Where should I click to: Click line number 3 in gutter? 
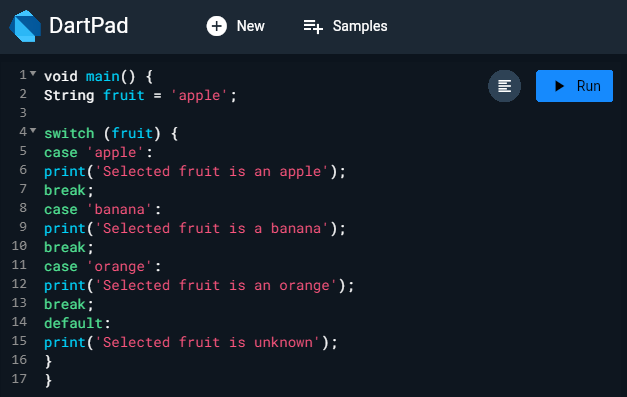pos(23,113)
